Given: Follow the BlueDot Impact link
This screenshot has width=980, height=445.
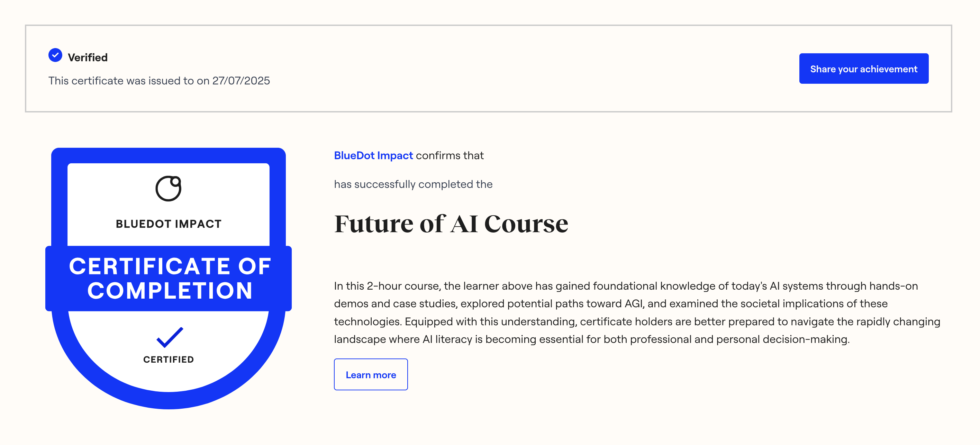Looking at the screenshot, I should (x=373, y=155).
